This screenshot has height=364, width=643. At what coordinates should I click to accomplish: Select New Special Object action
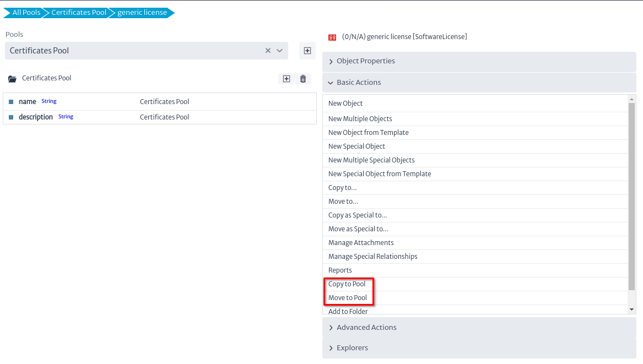[x=476, y=146]
